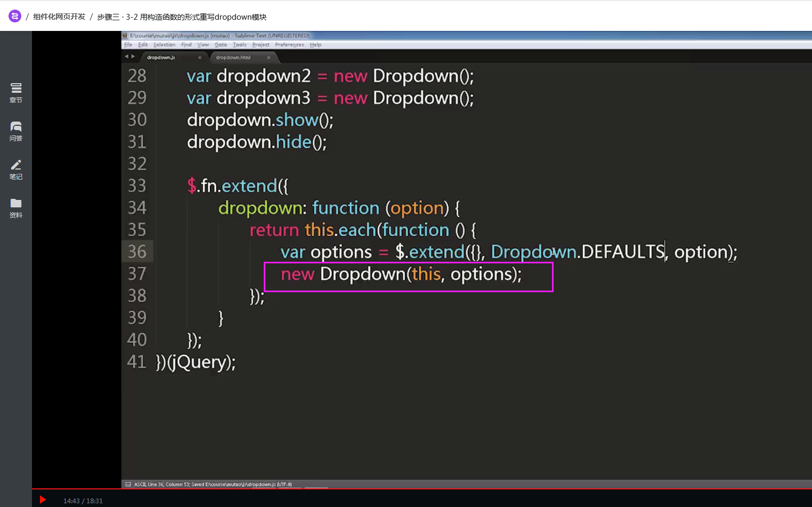Open the 问答 Q&A panel
Viewport: 812px width, 507px height.
pyautogui.click(x=16, y=131)
